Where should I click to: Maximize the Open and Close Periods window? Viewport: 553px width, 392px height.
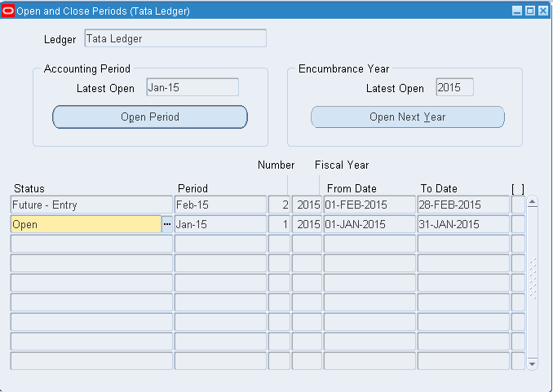(529, 11)
